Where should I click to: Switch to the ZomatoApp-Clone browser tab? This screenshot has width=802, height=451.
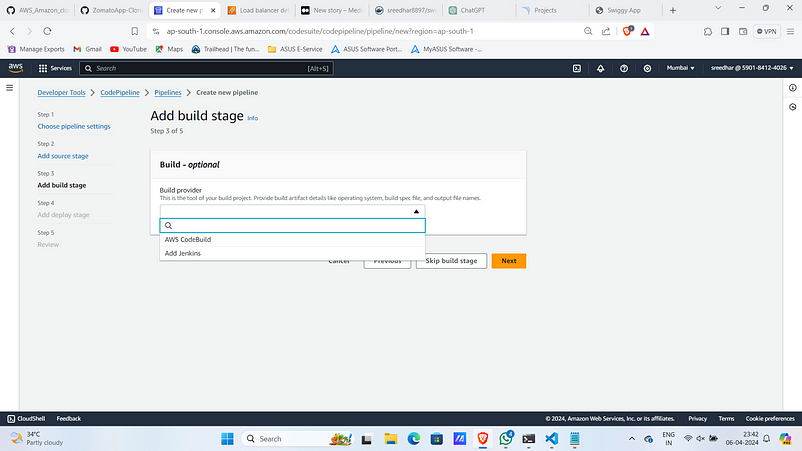(x=112, y=10)
